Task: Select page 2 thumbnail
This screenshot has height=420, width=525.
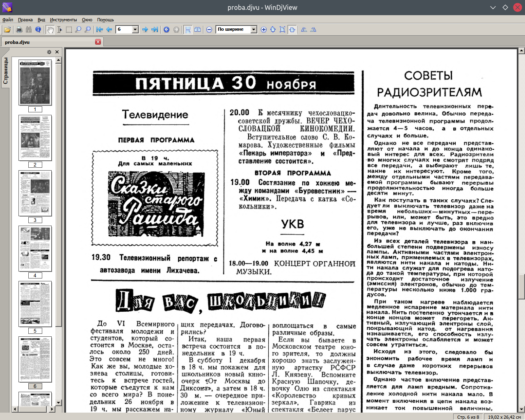Action: 35,138
